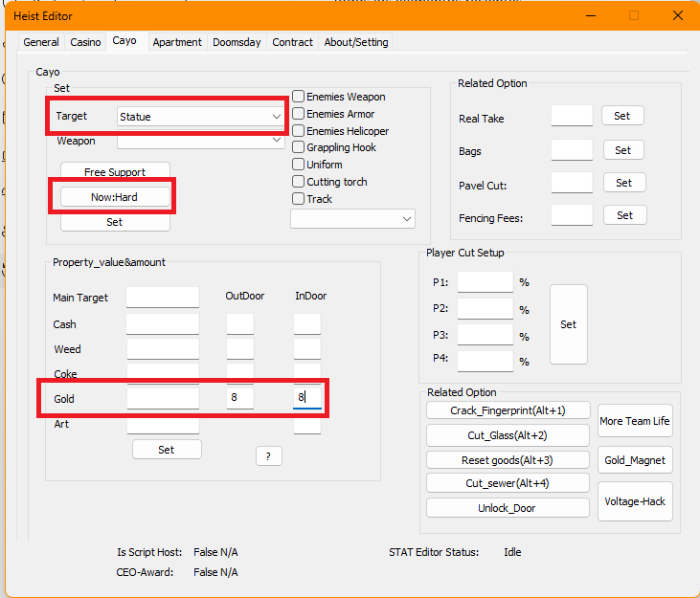The width and height of the screenshot is (700, 598).
Task: Click the Gold InDoor field containing 8
Action: (307, 398)
